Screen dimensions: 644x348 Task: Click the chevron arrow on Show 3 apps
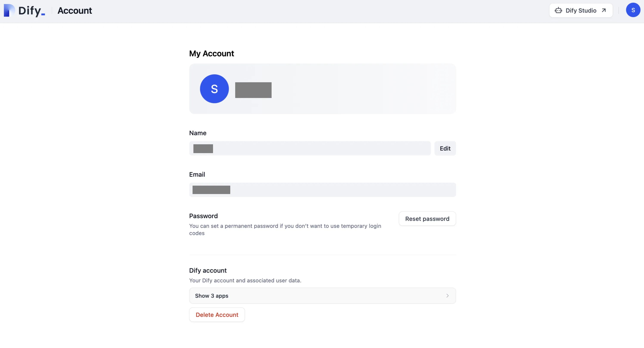447,296
